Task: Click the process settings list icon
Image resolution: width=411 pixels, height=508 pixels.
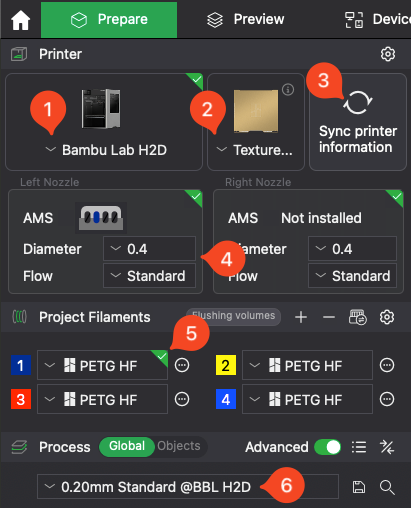Action: coord(359,447)
